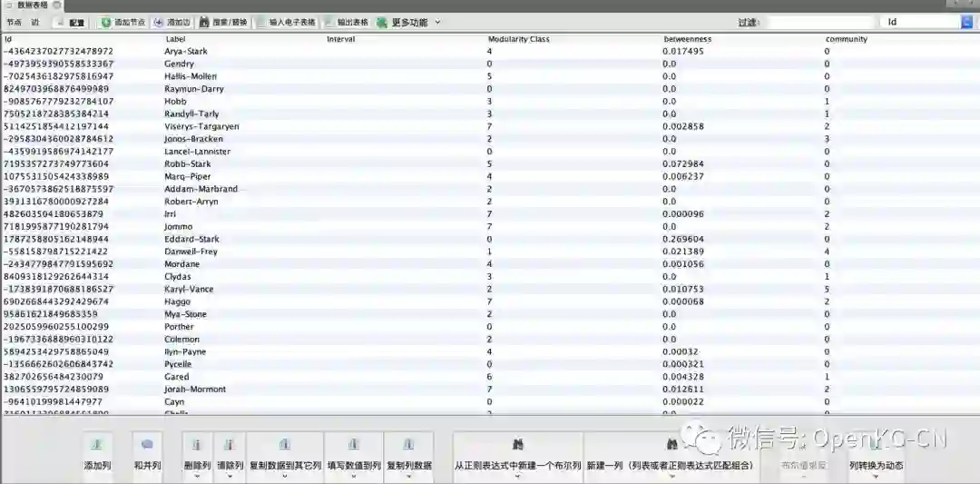Click betweenness value 0.012611
Viewport: 980px width, 484px height.
click(684, 389)
